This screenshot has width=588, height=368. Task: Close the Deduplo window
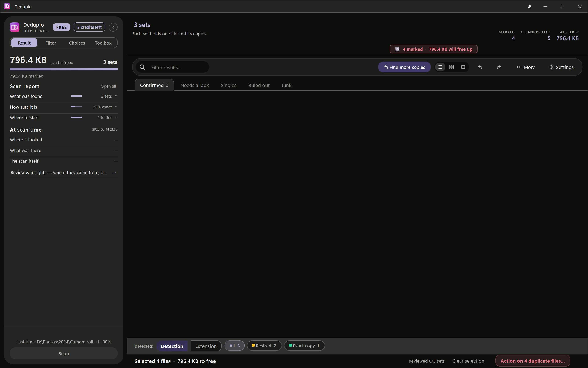click(x=580, y=7)
